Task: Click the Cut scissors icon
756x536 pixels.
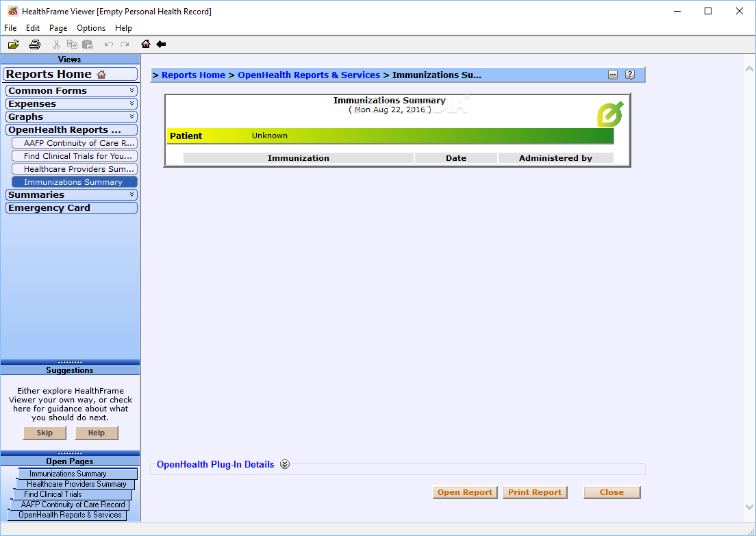Action: [56, 44]
